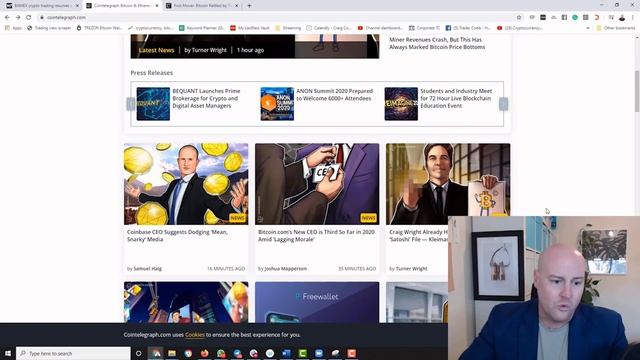
Task: Open the Trading view scraper bookmark
Action: coord(49,28)
